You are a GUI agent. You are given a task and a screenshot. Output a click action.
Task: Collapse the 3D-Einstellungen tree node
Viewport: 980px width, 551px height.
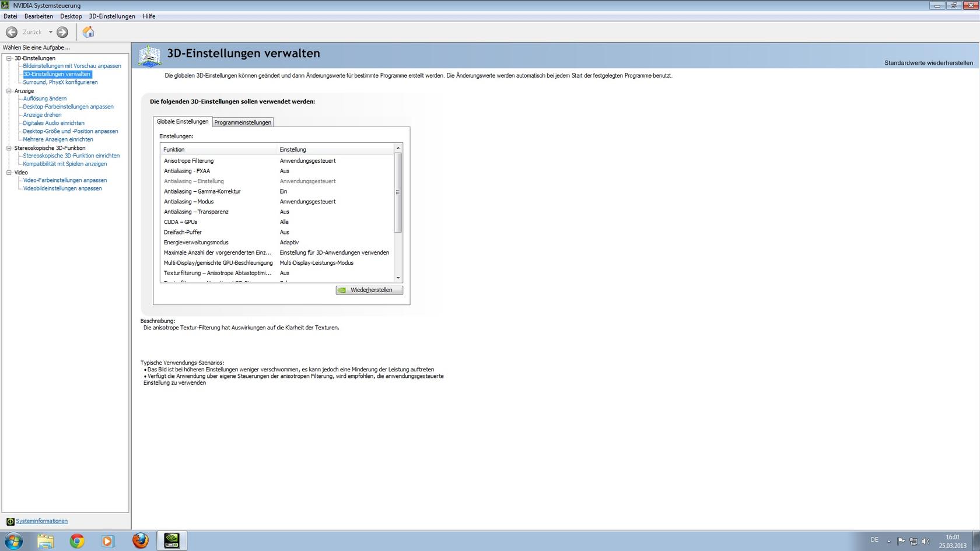pyautogui.click(x=9, y=58)
